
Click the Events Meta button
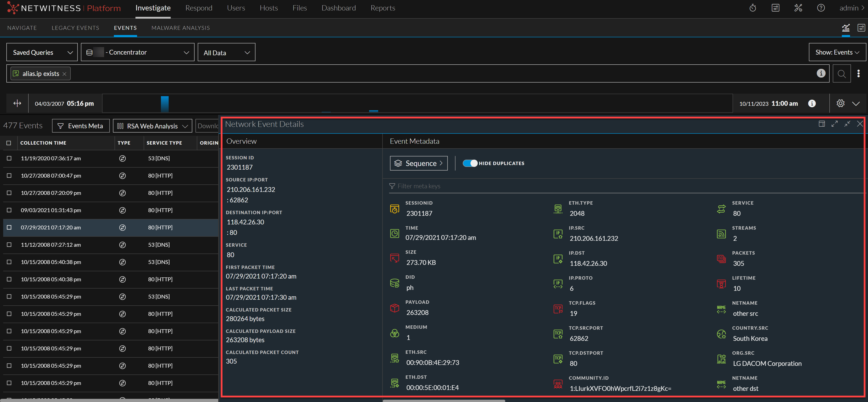tap(80, 126)
